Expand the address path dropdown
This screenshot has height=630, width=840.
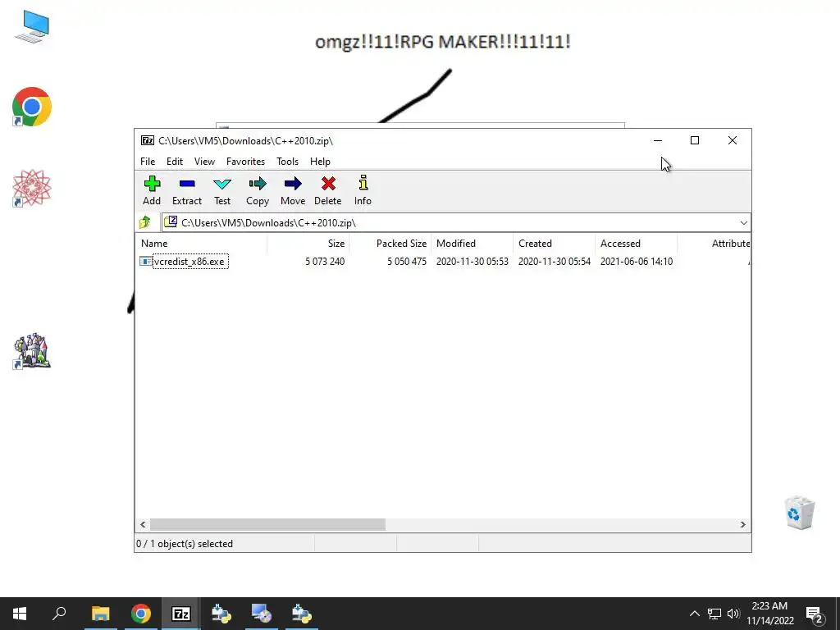point(743,223)
